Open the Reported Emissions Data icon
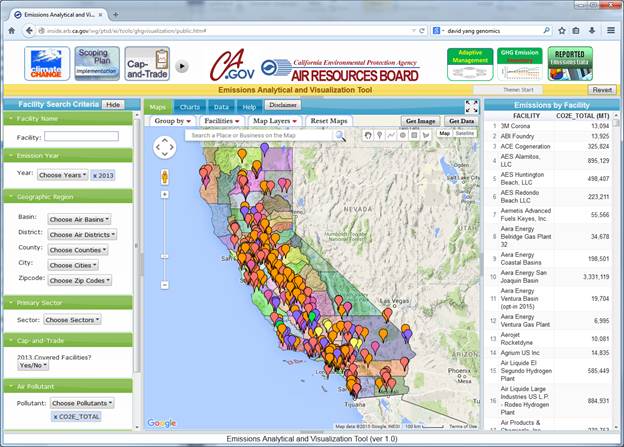This screenshot has height=447, width=624. coord(570,63)
